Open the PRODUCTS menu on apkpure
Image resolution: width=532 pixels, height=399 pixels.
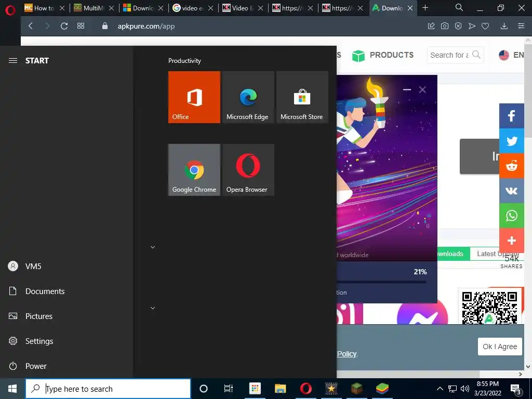[383, 55]
